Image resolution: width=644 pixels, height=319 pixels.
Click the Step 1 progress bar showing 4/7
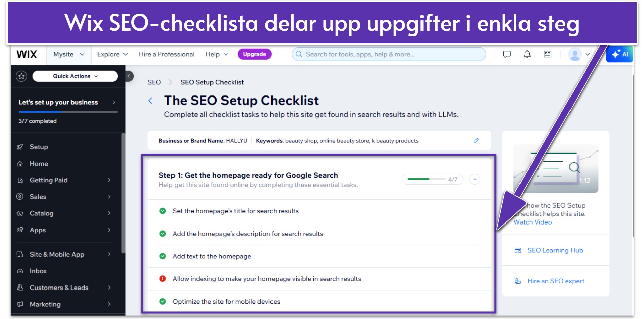432,179
